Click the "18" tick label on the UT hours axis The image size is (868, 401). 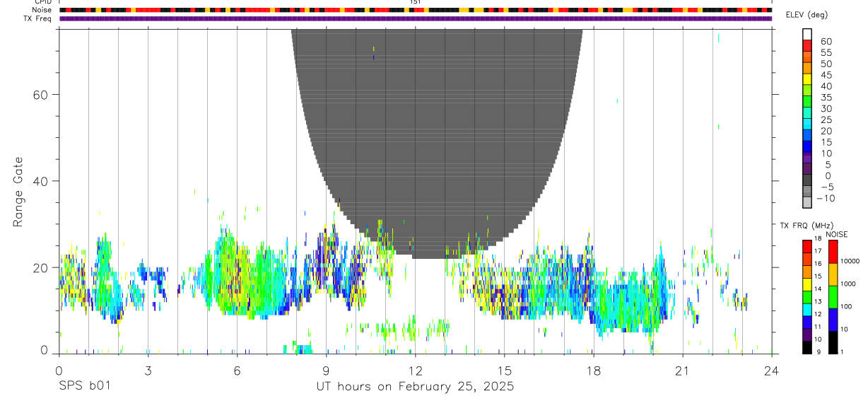click(x=593, y=371)
